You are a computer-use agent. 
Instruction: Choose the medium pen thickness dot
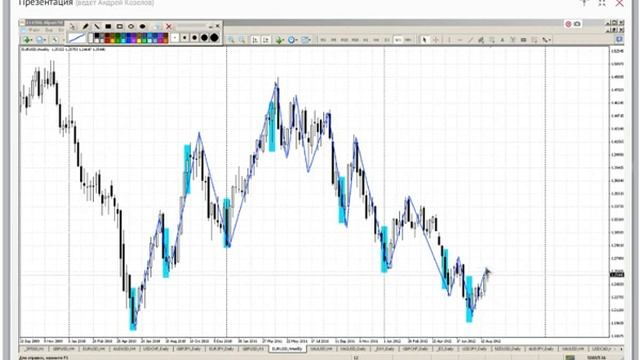pos(195,38)
